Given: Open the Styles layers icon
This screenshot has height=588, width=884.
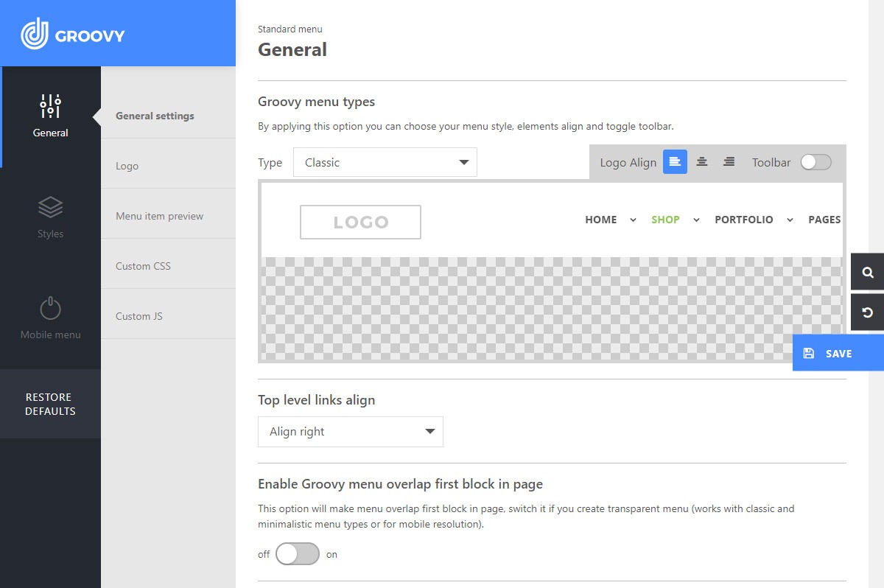Looking at the screenshot, I should (x=50, y=208).
